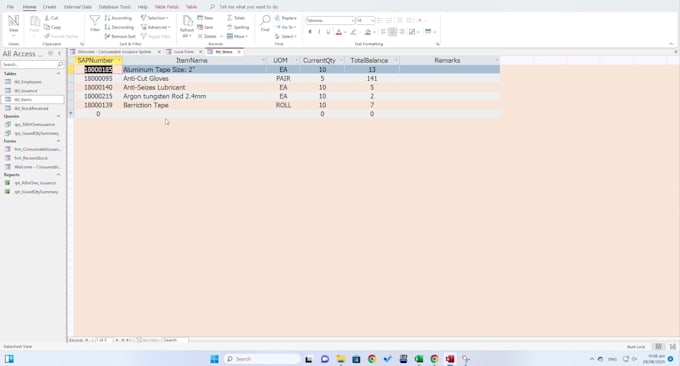This screenshot has height=366, width=680.
Task: Click the record navigator Search box
Action: 176,340
